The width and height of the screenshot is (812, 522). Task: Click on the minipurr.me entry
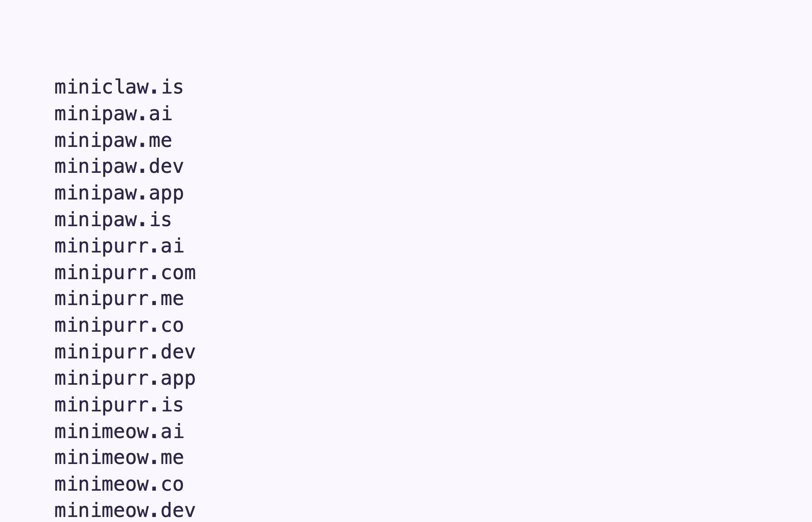(x=119, y=299)
